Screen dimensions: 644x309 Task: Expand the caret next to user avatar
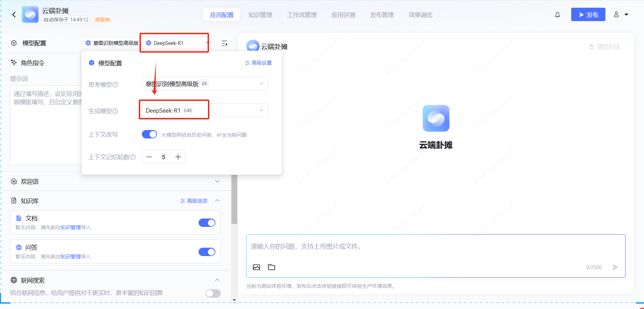pos(626,15)
